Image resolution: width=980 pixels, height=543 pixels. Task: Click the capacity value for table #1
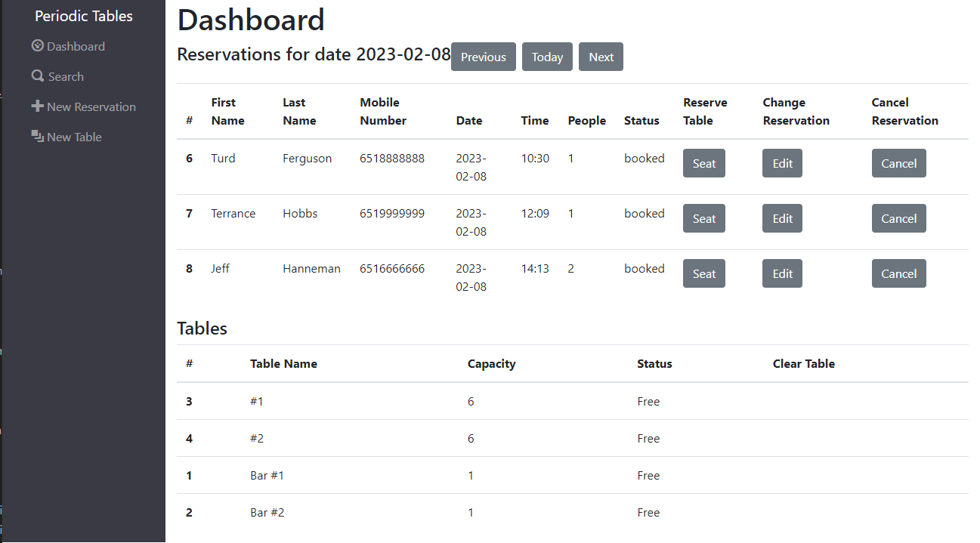point(471,401)
